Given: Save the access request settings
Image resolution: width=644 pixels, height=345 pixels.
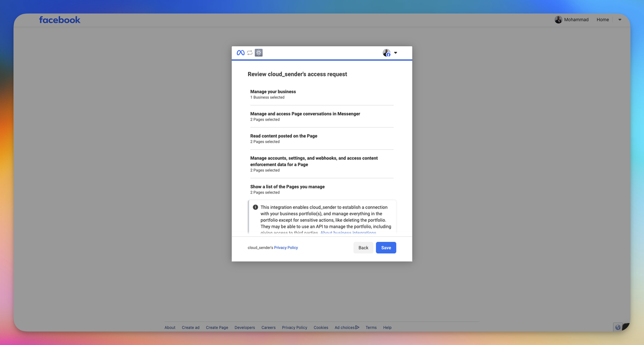Looking at the screenshot, I should [x=386, y=247].
